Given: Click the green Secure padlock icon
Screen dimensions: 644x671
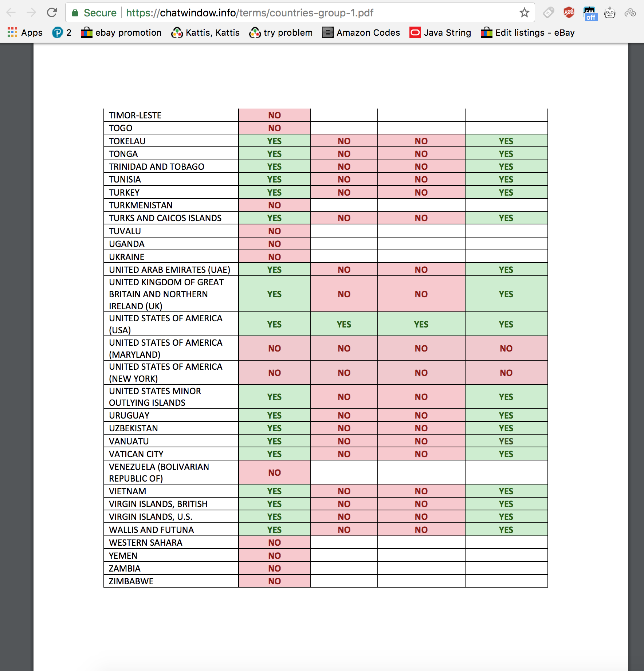Looking at the screenshot, I should point(75,13).
